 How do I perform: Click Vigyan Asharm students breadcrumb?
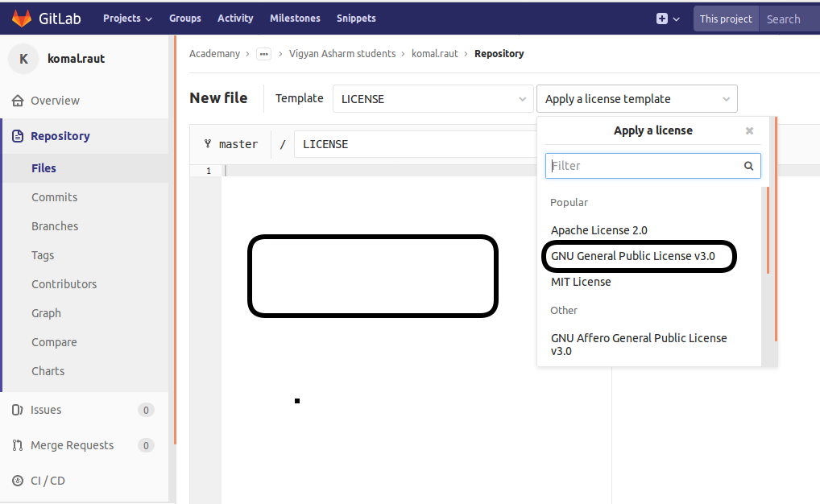(x=342, y=54)
